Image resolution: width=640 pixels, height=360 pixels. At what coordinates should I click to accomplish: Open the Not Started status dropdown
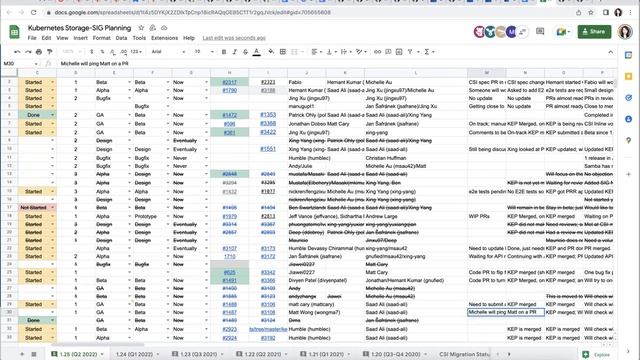click(x=52, y=207)
